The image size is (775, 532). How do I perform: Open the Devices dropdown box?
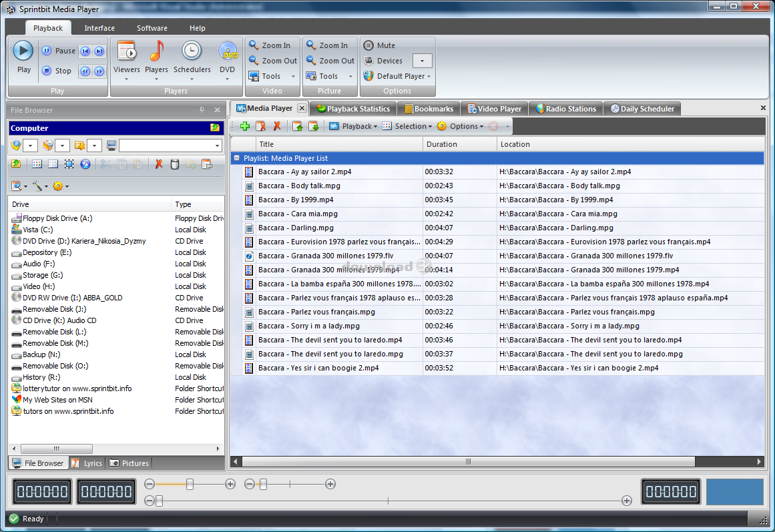click(422, 61)
